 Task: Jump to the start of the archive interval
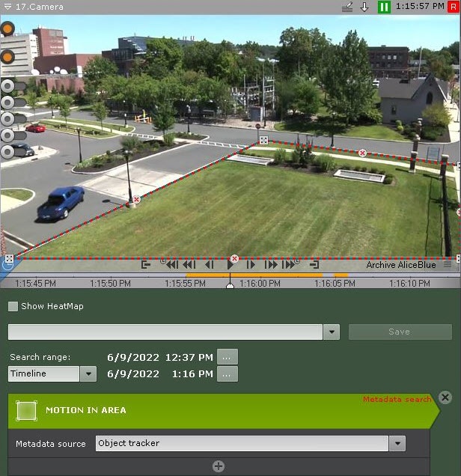[x=147, y=264]
